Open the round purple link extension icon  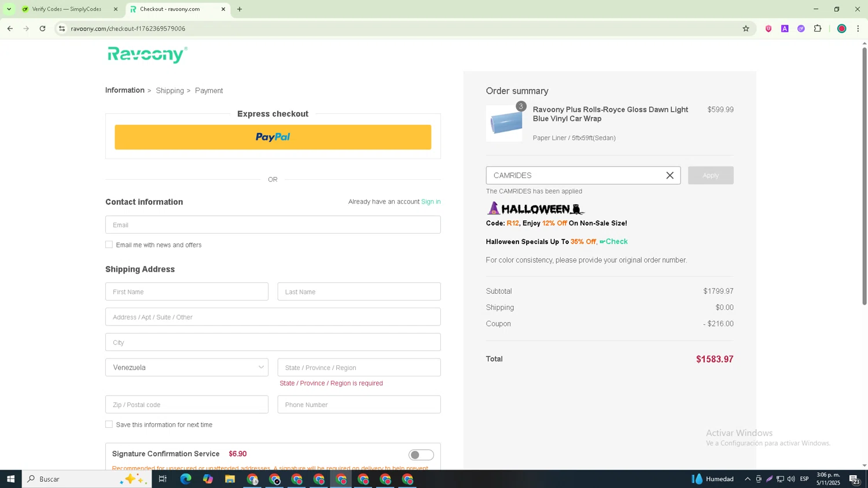click(x=801, y=28)
